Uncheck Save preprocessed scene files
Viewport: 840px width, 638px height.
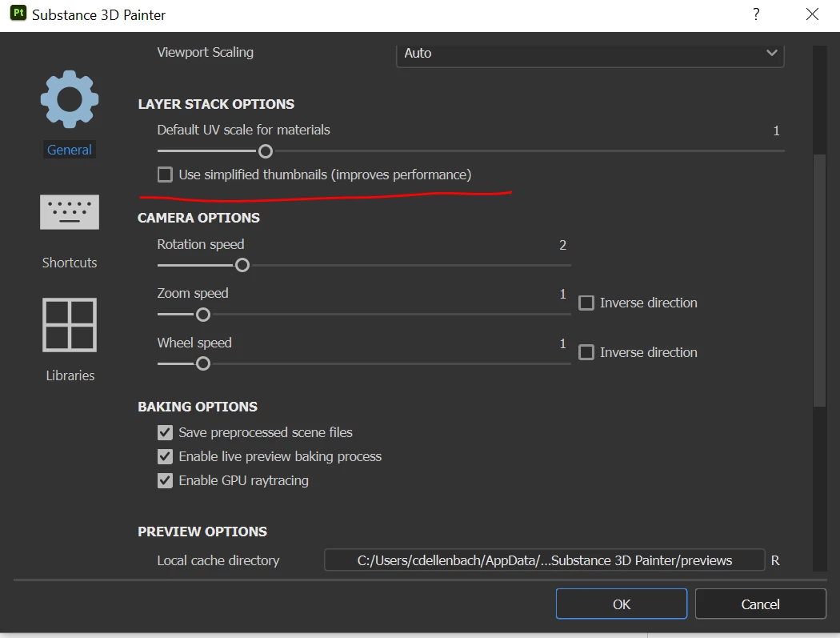pyautogui.click(x=165, y=432)
